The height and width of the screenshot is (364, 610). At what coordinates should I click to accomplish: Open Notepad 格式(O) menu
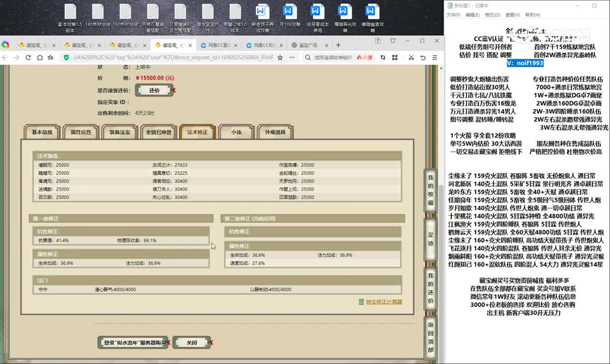click(492, 15)
